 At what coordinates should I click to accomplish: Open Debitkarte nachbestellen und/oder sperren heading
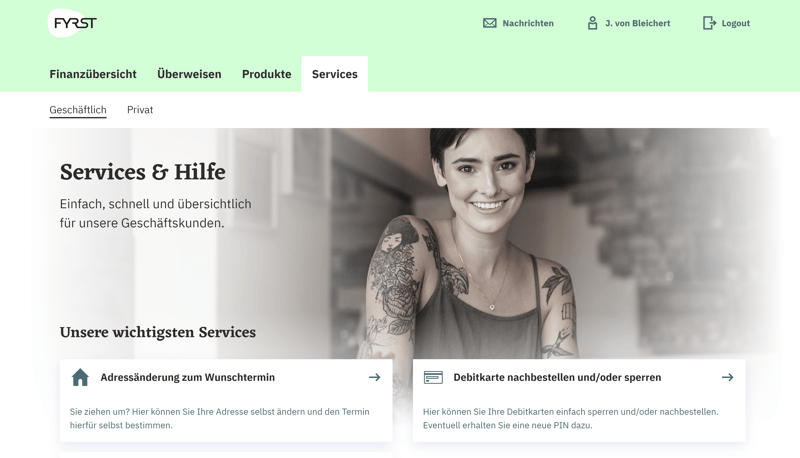coord(557,377)
